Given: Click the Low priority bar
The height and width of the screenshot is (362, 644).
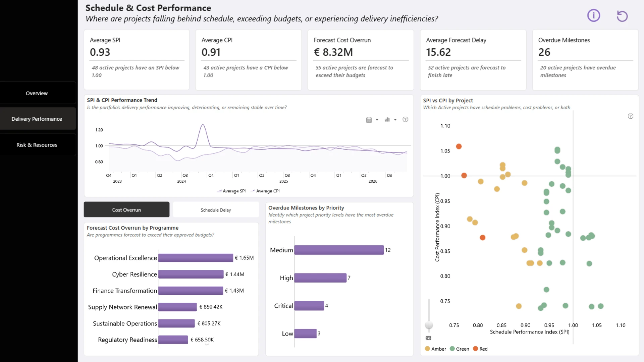Looking at the screenshot, I should (306, 334).
